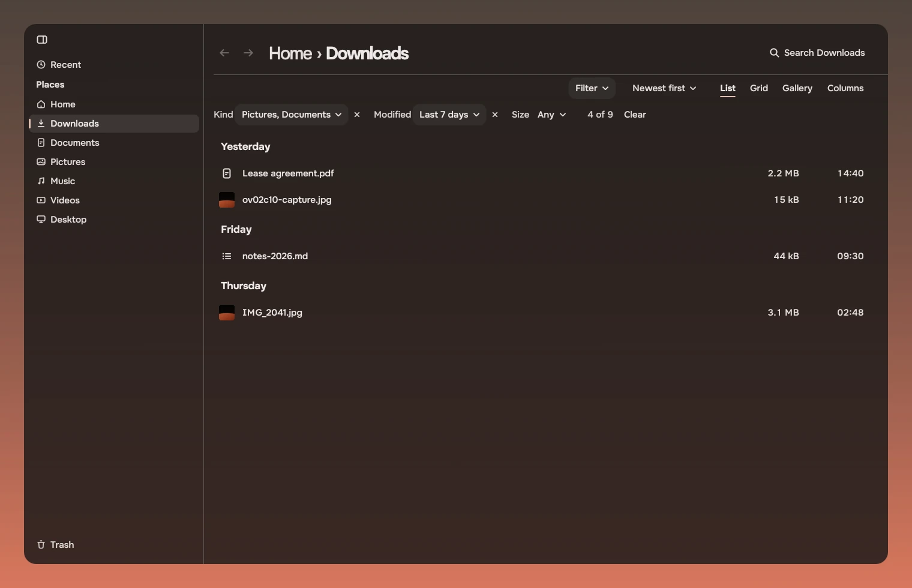Click the Videos icon in sidebar
Viewport: 912px width, 588px height.
pos(41,200)
